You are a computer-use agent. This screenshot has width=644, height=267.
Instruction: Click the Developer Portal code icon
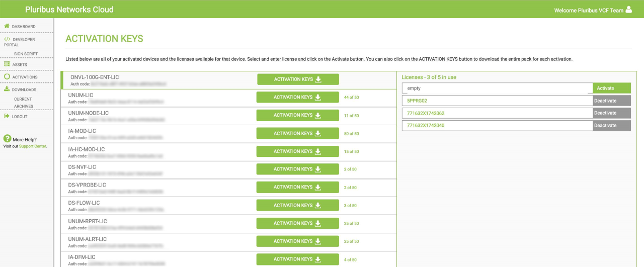pyautogui.click(x=7, y=39)
